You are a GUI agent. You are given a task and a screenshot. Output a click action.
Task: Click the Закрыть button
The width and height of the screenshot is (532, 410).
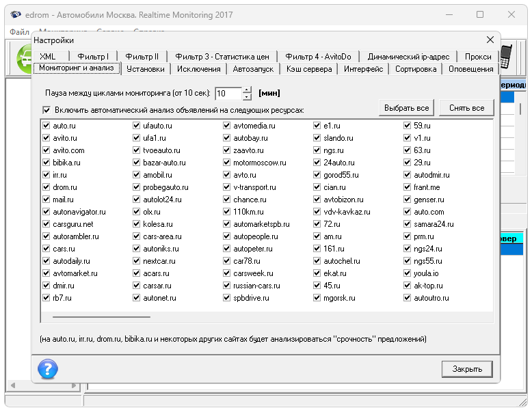point(467,368)
